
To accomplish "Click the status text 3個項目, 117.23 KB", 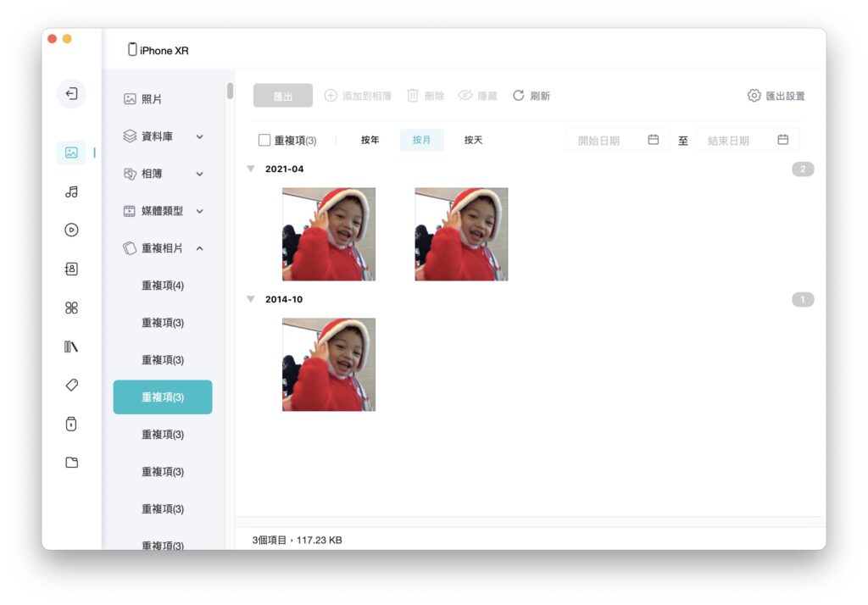I will [298, 540].
